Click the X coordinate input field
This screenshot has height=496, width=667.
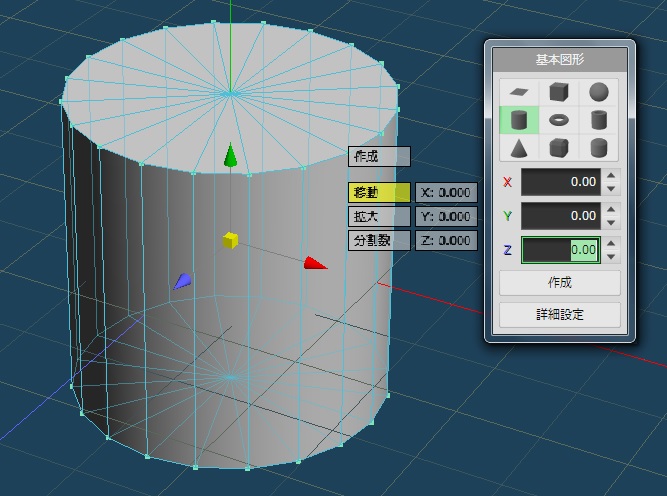(x=560, y=183)
